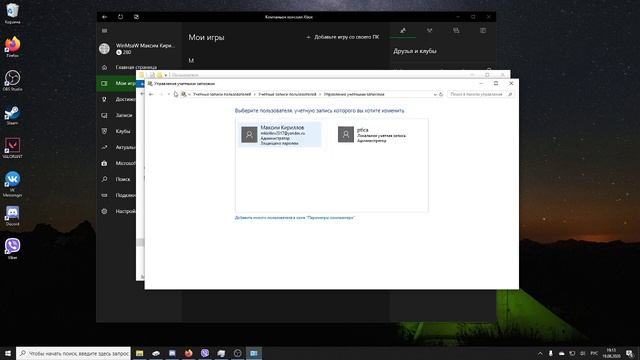The height and width of the screenshot is (360, 640).
Task: Click the add new user link
Action: [x=295, y=218]
